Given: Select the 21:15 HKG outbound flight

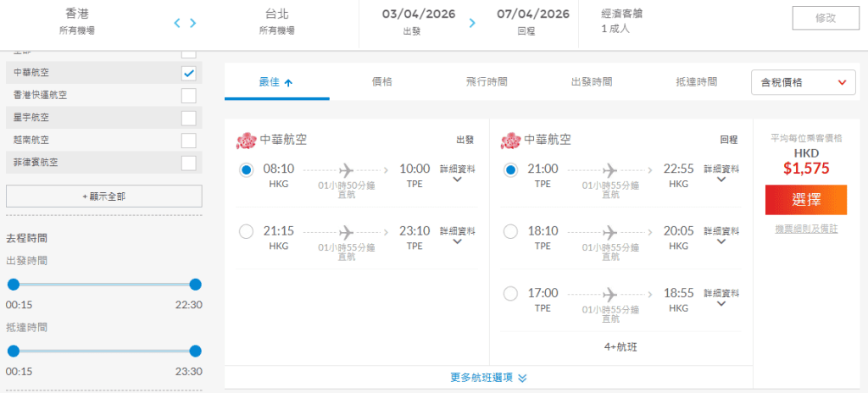Looking at the screenshot, I should click(x=247, y=231).
